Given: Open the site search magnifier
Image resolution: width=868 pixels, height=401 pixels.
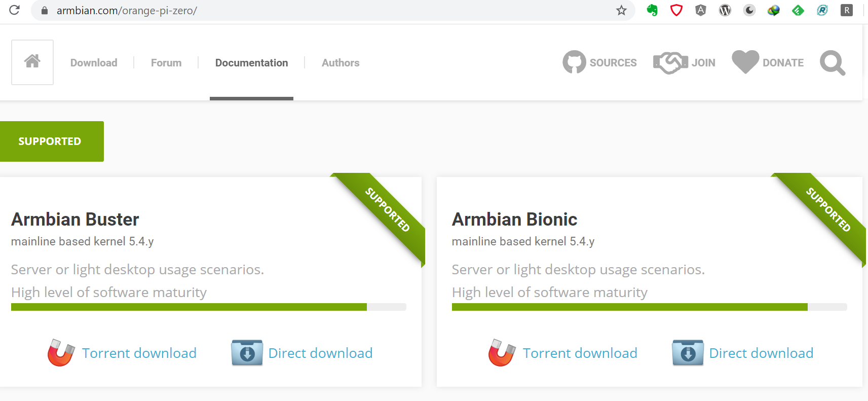Looking at the screenshot, I should (833, 63).
